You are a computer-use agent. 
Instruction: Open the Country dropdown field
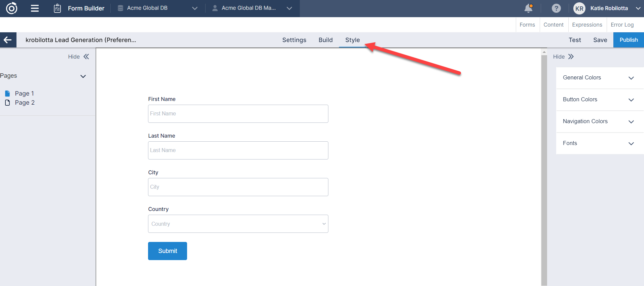click(238, 224)
